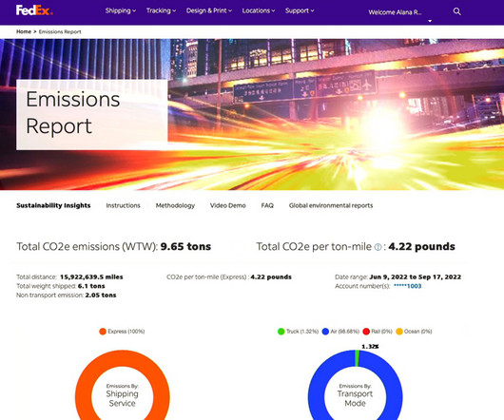The height and width of the screenshot is (420, 504).
Task: Toggle the Express legend dot
Action: (103, 332)
